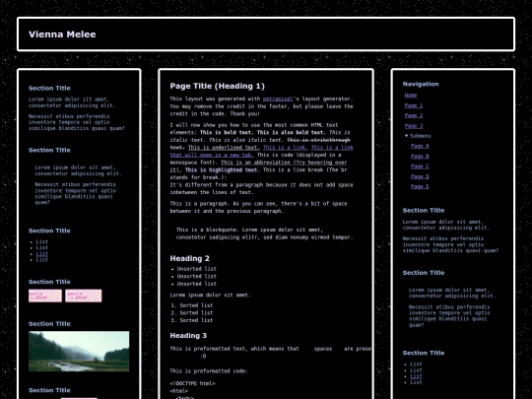Image resolution: width=532 pixels, height=399 pixels.
Task: Click the 'This is a link.' hyperlink
Action: coord(286,147)
